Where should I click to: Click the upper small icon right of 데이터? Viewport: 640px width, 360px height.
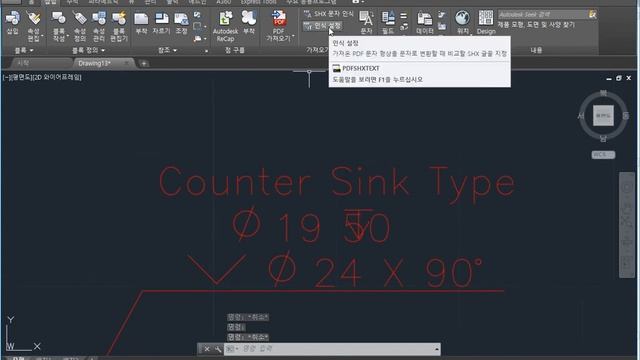442,16
